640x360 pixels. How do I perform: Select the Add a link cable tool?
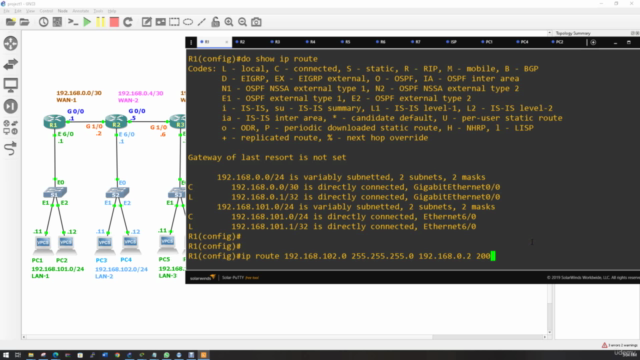(11, 148)
